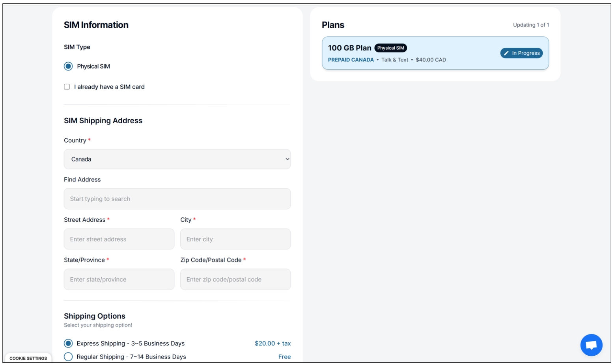Click the Physical SIM badge on plan card
Viewport: 614px width, 364px height.
[390, 48]
